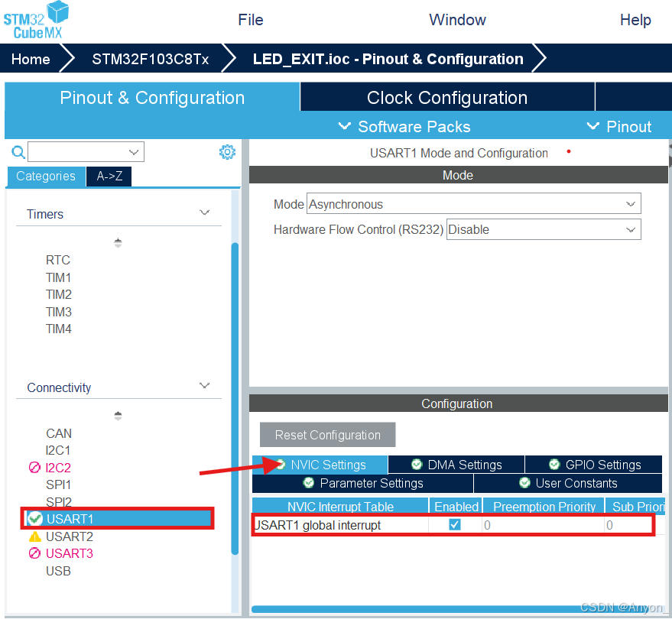Click the disabled icon beside I2C2
This screenshot has width=672, height=619.
coord(34,468)
